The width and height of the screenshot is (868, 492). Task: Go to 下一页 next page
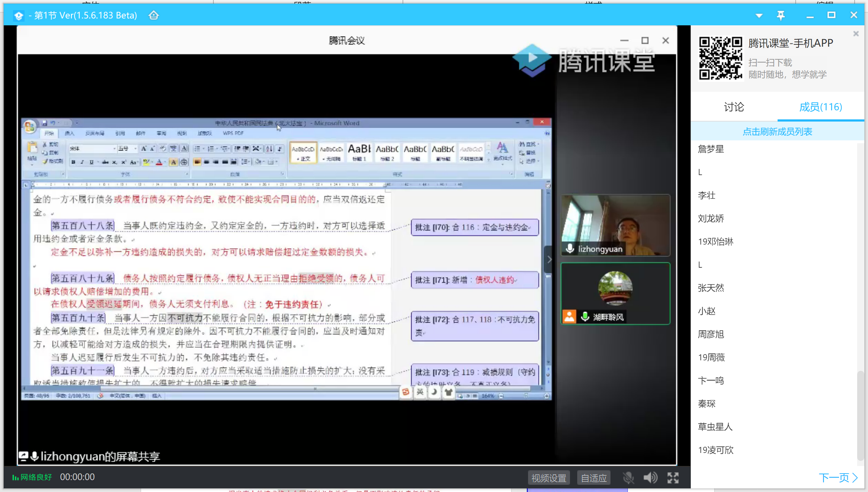(838, 478)
